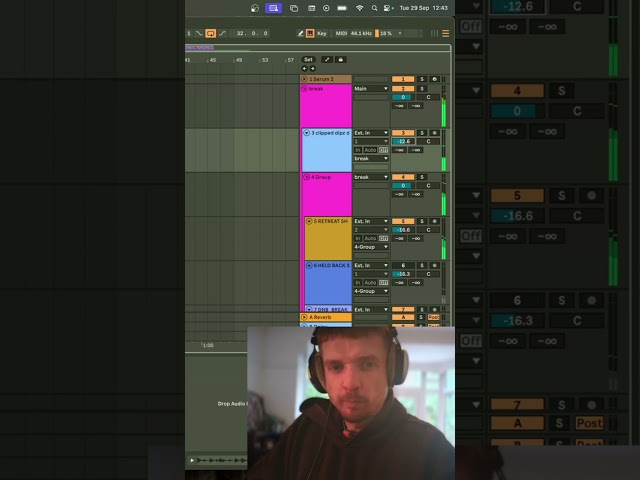Collapse the 3 clipped dipz track
This screenshot has width=640, height=480.
(307, 133)
